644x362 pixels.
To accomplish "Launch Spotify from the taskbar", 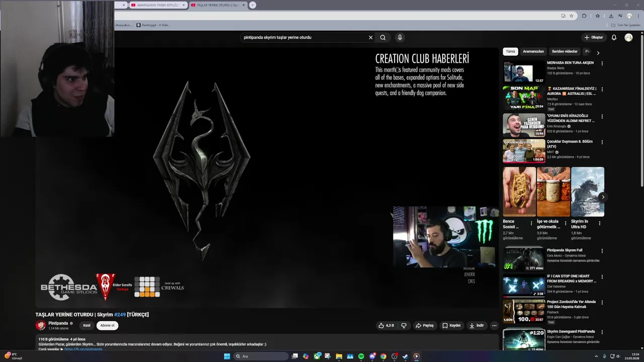I will coord(361,356).
